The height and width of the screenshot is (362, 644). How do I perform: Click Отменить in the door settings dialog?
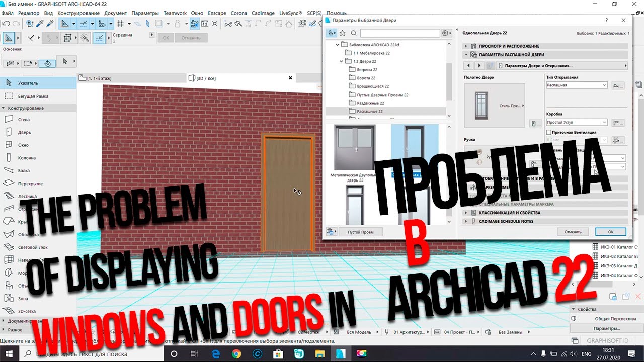point(573,232)
